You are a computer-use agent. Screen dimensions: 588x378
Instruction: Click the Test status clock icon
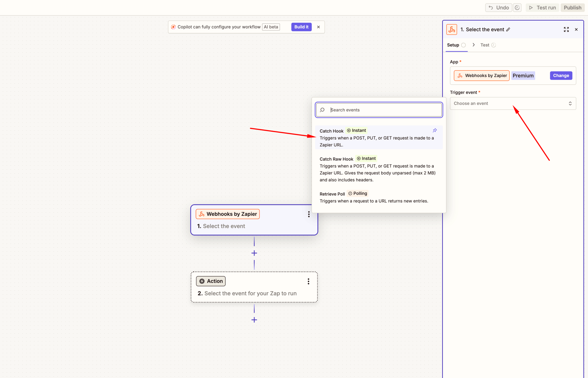[494, 45]
